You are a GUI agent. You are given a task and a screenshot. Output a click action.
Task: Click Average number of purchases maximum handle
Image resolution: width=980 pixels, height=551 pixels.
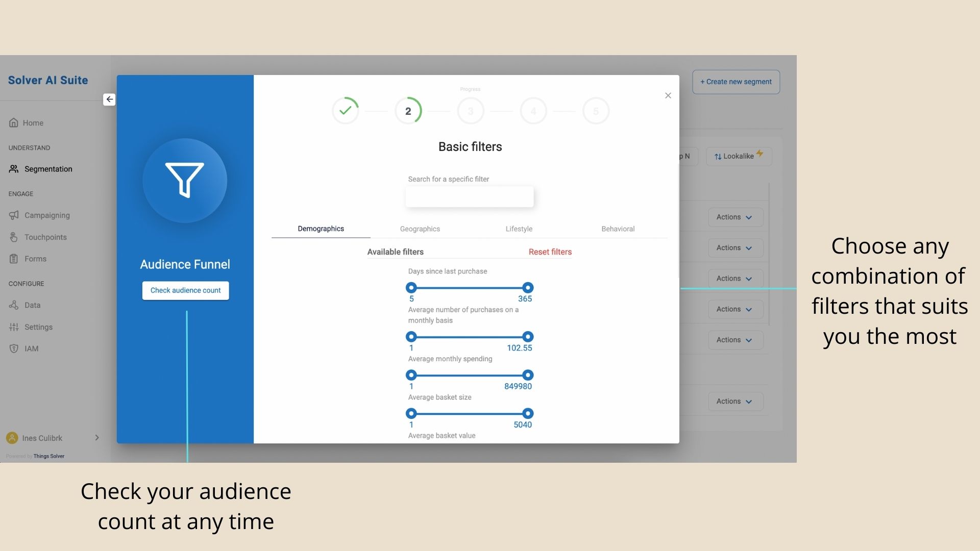coord(528,337)
